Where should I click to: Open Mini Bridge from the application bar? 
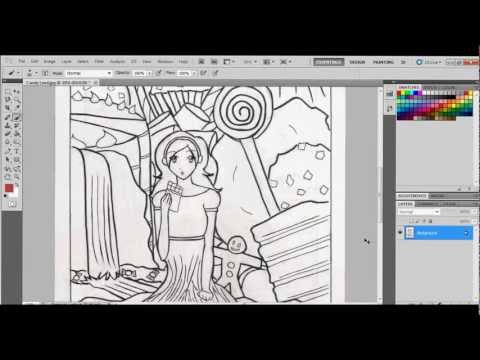214,62
